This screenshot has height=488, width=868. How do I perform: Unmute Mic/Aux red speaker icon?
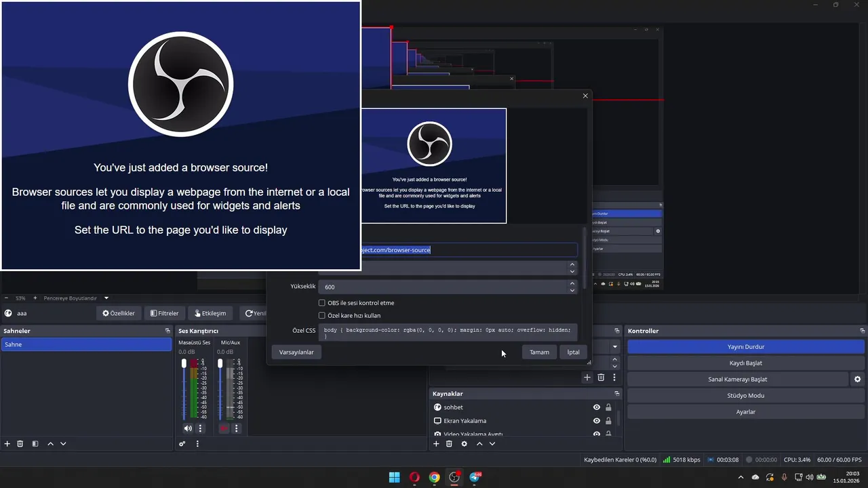coord(224,428)
